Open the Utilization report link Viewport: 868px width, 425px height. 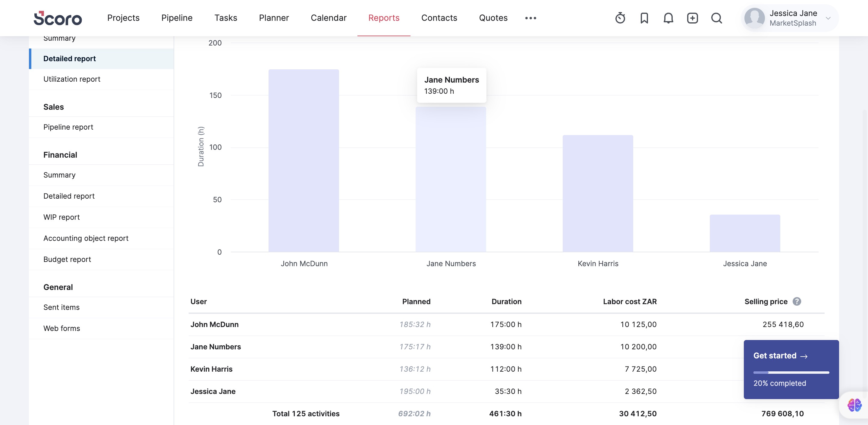click(72, 79)
